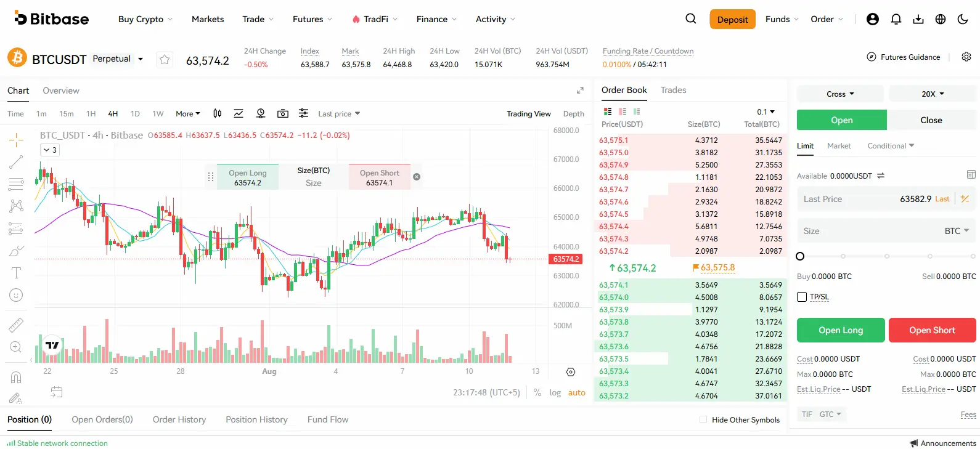Image resolution: width=980 pixels, height=449 pixels.
Task: Open chart axis settings gear
Action: [571, 371]
